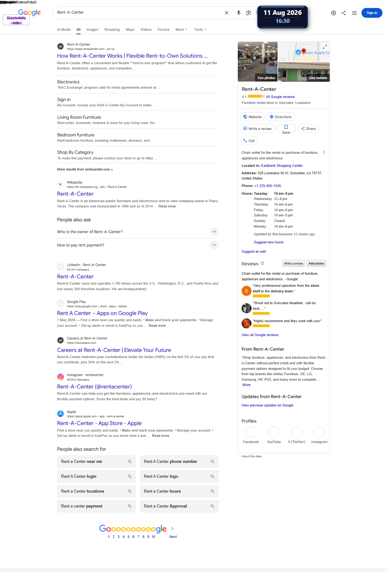Start voice search with microphone icon

click(x=238, y=13)
